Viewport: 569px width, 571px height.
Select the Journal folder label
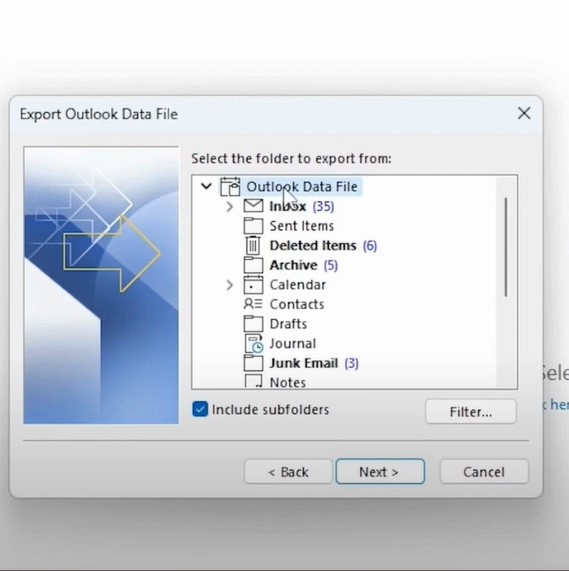tap(293, 343)
